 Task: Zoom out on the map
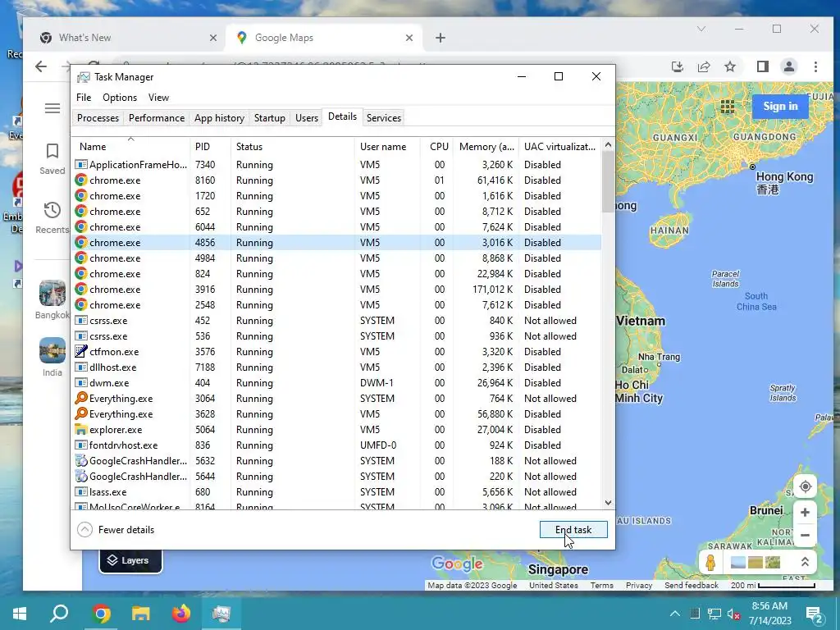point(806,535)
